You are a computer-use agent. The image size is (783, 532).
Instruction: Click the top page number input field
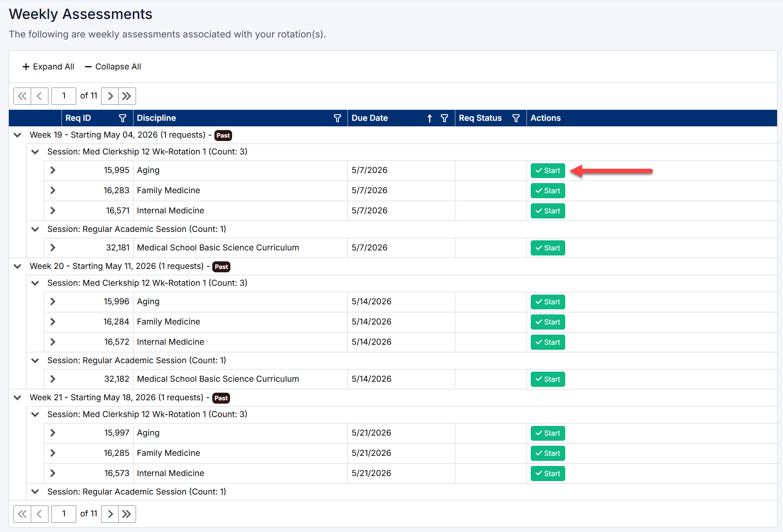pos(64,96)
